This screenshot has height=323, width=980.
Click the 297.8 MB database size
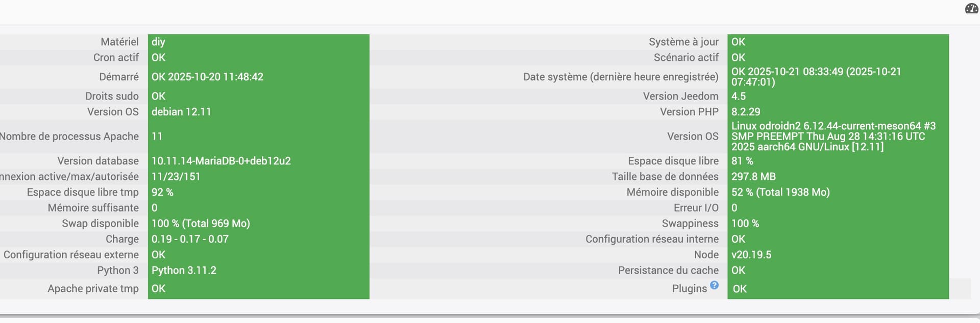coord(753,177)
